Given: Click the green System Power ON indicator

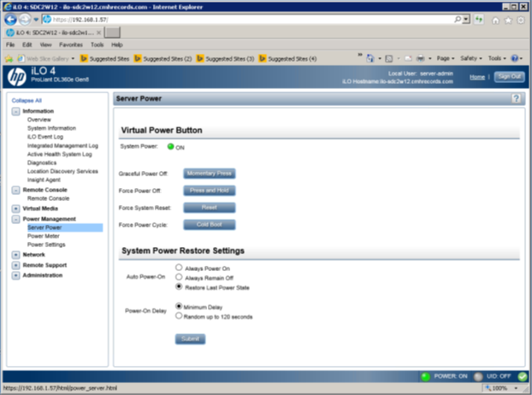Looking at the screenshot, I should pyautogui.click(x=171, y=146).
